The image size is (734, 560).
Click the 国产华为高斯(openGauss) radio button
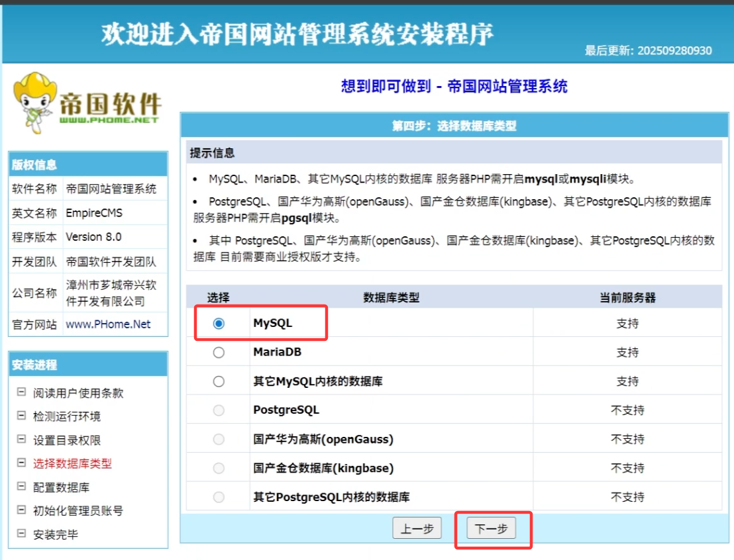[x=219, y=440]
